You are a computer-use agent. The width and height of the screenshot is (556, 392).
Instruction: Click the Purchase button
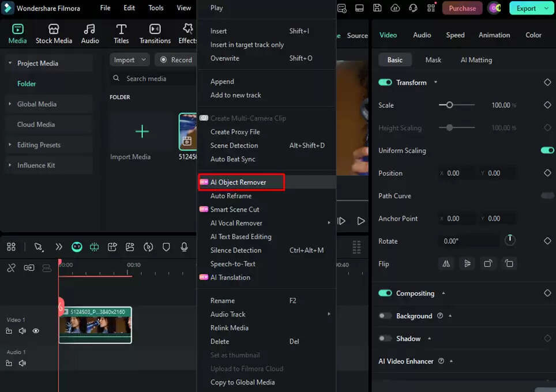click(x=462, y=8)
